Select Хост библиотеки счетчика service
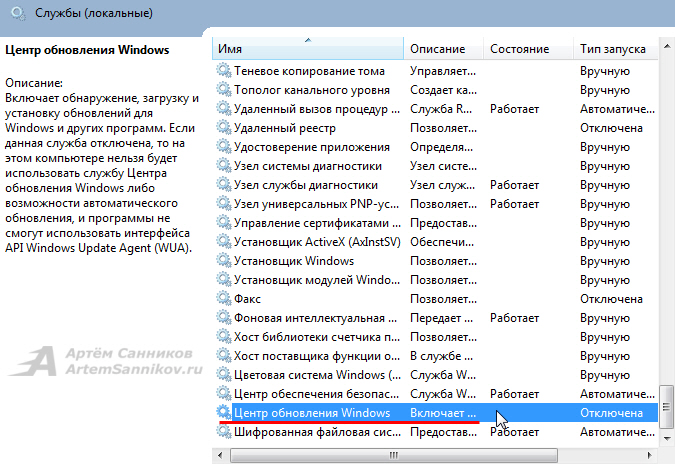The image size is (675, 464). pos(317,337)
